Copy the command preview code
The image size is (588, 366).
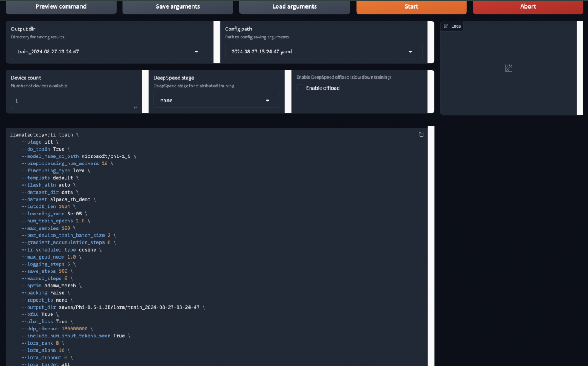(x=421, y=134)
